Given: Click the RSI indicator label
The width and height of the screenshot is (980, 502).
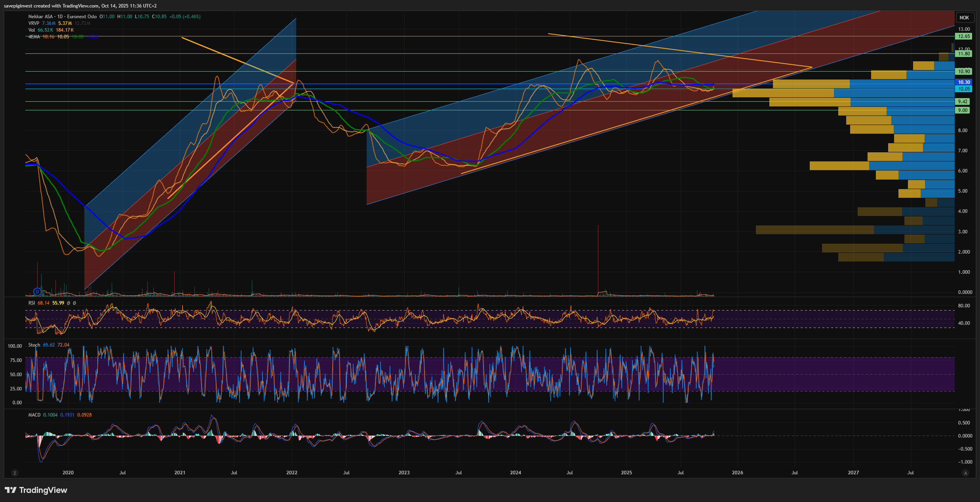Looking at the screenshot, I should [32, 303].
